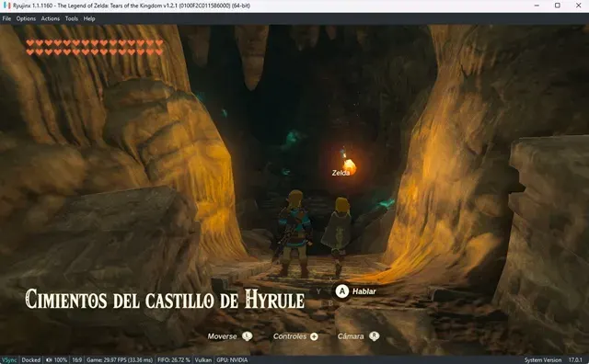Click the Zelda character name label

tap(341, 173)
